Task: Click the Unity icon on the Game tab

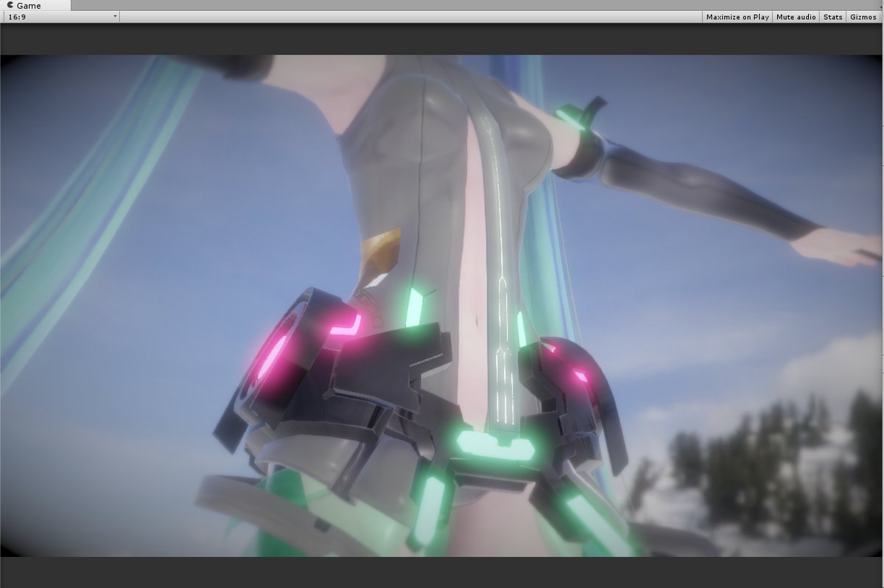Action: pyautogui.click(x=10, y=5)
